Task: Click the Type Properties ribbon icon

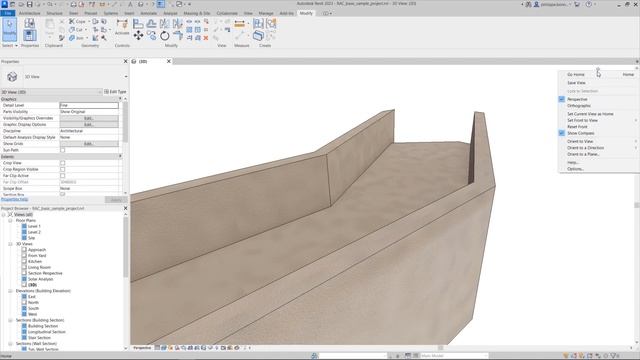Action: pos(29,23)
